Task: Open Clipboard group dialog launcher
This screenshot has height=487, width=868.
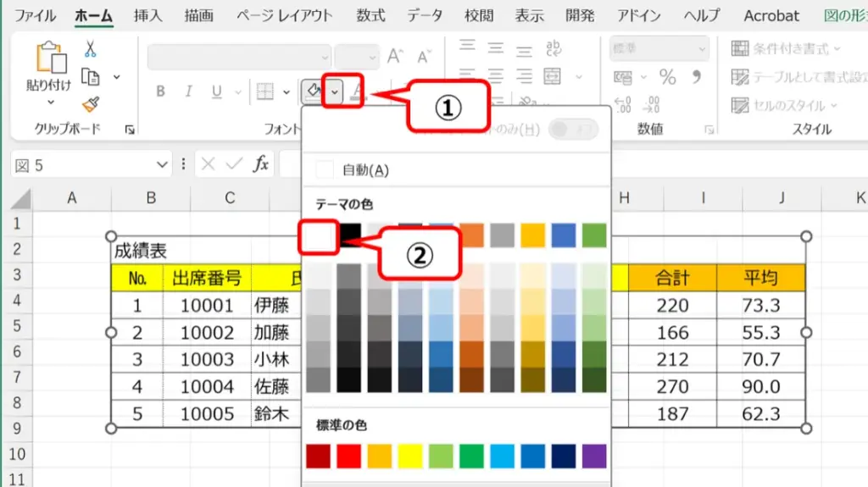Action: pos(130,130)
